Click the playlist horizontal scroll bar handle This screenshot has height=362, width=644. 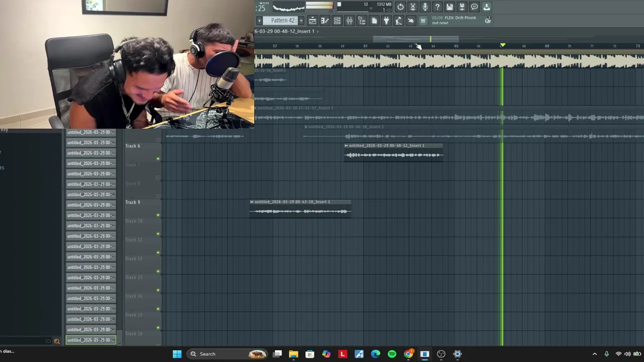click(x=416, y=39)
